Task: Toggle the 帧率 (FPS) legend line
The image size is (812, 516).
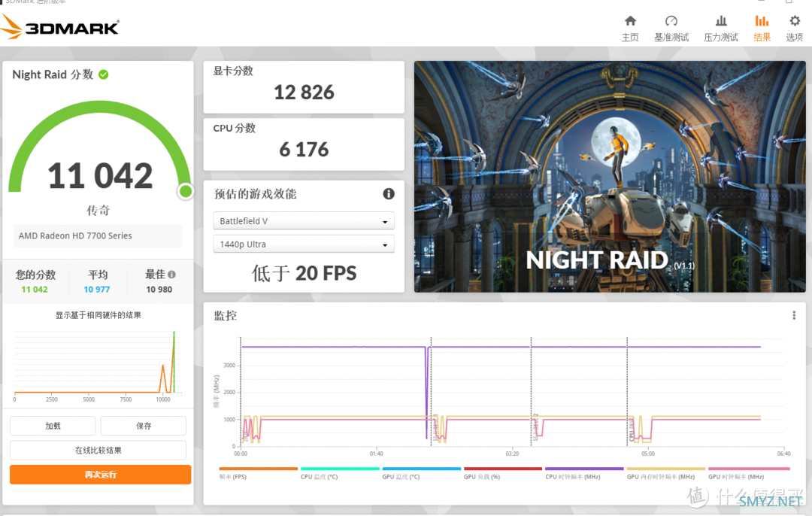Action: (259, 474)
